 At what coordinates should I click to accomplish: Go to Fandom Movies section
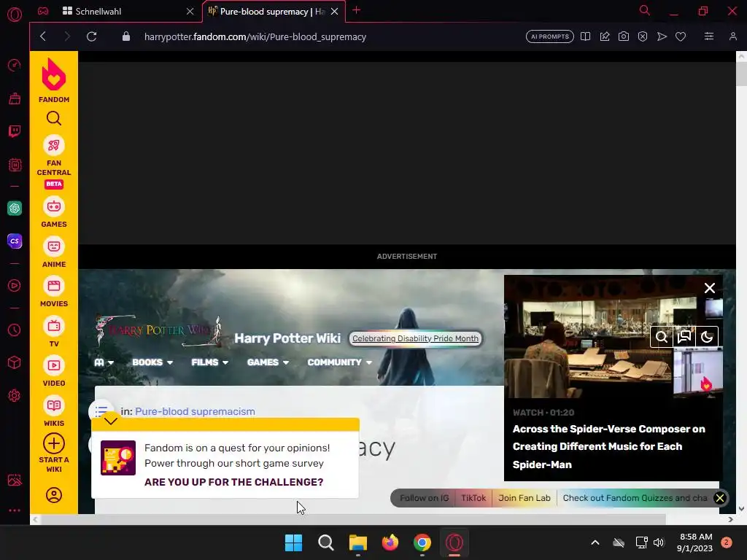54,292
